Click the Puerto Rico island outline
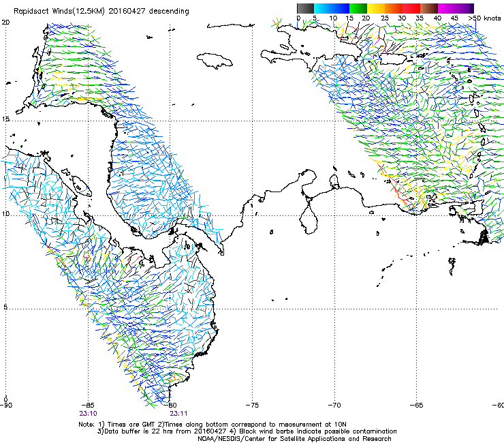 pos(394,59)
